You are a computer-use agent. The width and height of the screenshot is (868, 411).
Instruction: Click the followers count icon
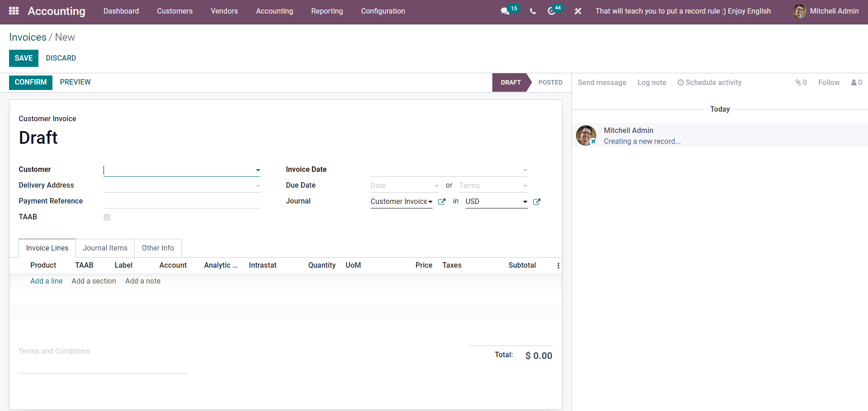pos(857,82)
